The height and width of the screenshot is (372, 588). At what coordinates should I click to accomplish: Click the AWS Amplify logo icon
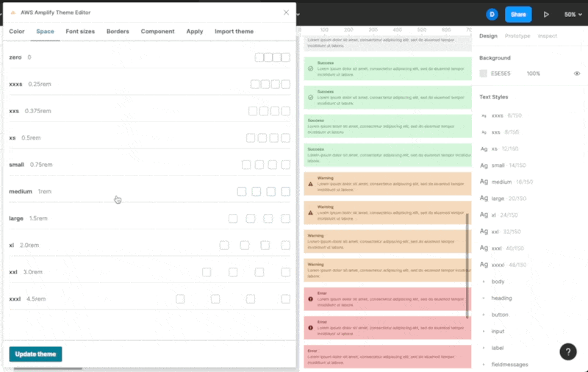pyautogui.click(x=13, y=12)
